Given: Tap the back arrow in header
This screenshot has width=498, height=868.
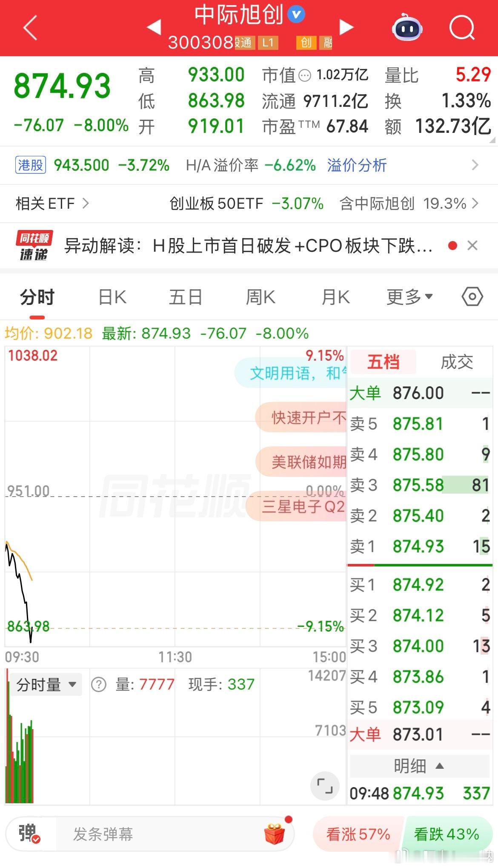Looking at the screenshot, I should (31, 28).
